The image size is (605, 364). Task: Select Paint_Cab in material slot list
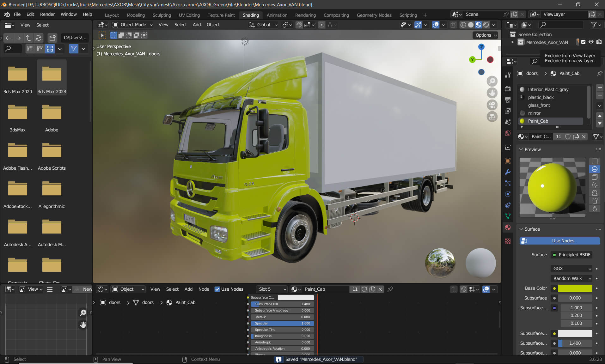(x=551, y=121)
